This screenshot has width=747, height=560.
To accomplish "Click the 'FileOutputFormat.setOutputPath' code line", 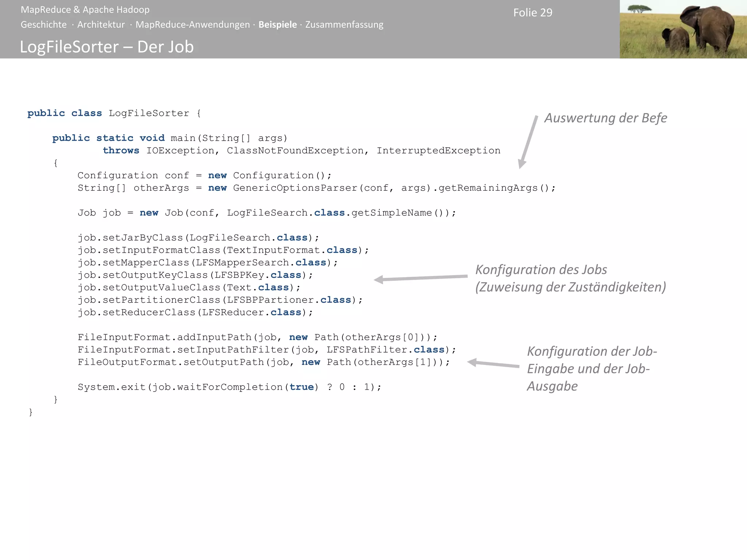I will point(264,362).
